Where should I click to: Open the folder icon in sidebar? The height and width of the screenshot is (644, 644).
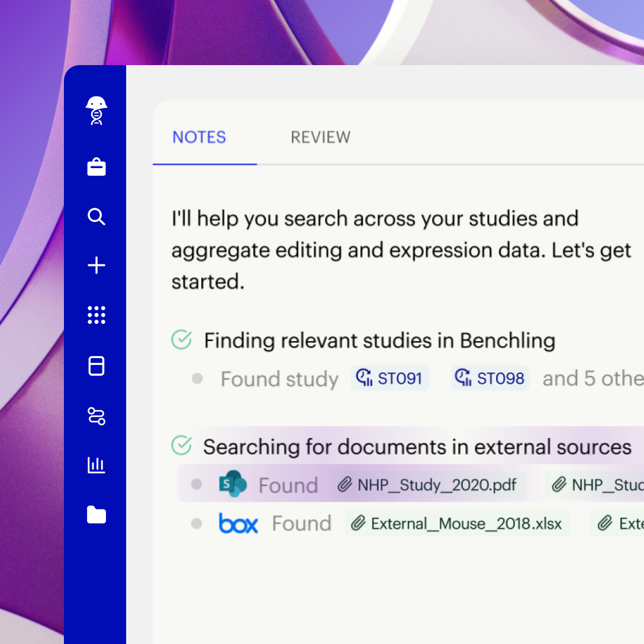96,514
